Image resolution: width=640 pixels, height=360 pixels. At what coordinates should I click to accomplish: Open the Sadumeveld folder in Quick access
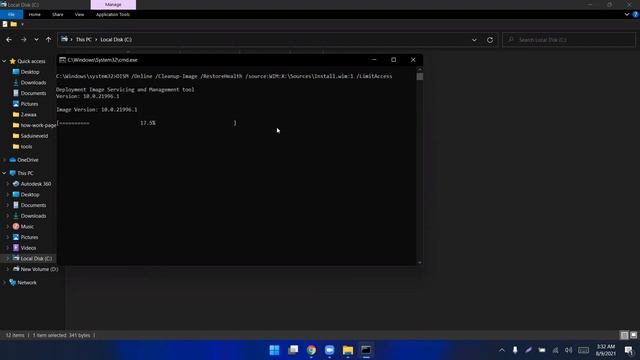pos(34,136)
